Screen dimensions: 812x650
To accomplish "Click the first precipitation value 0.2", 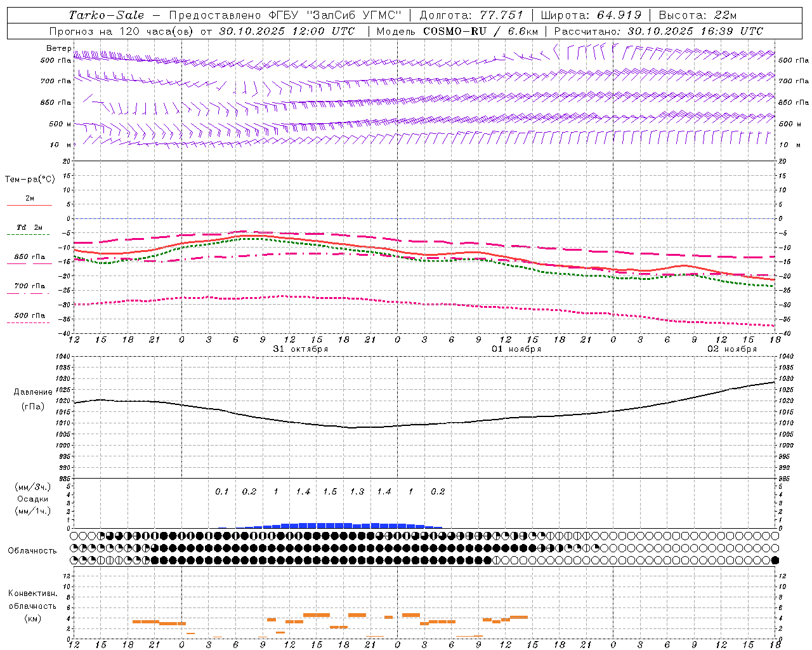I will click(x=249, y=491).
